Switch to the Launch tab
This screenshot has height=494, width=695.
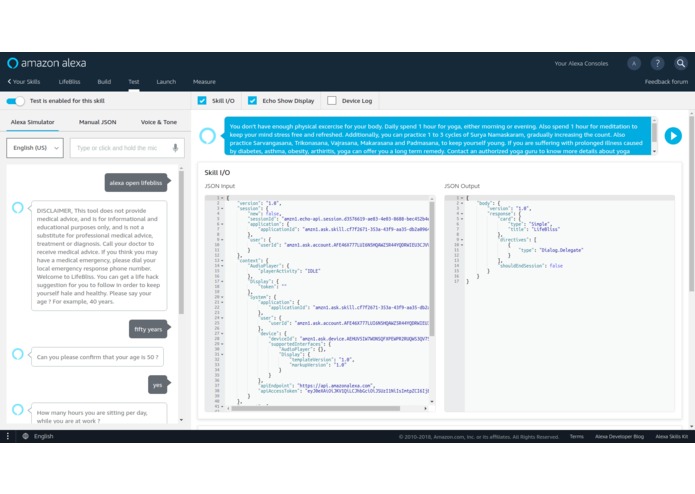166,82
